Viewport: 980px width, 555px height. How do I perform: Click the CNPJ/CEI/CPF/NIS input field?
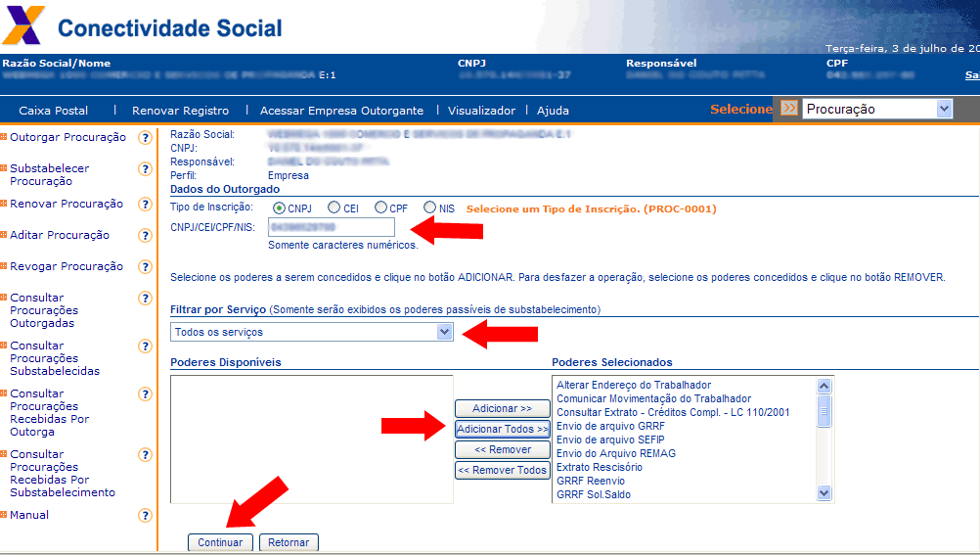click(332, 227)
